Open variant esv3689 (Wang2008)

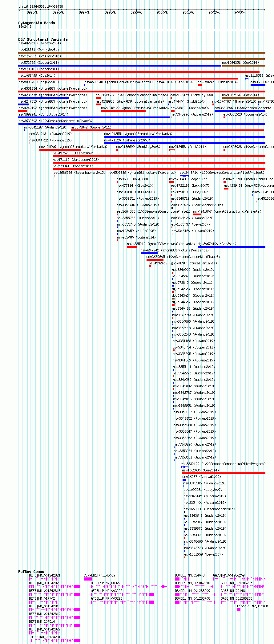[x=133, y=179]
